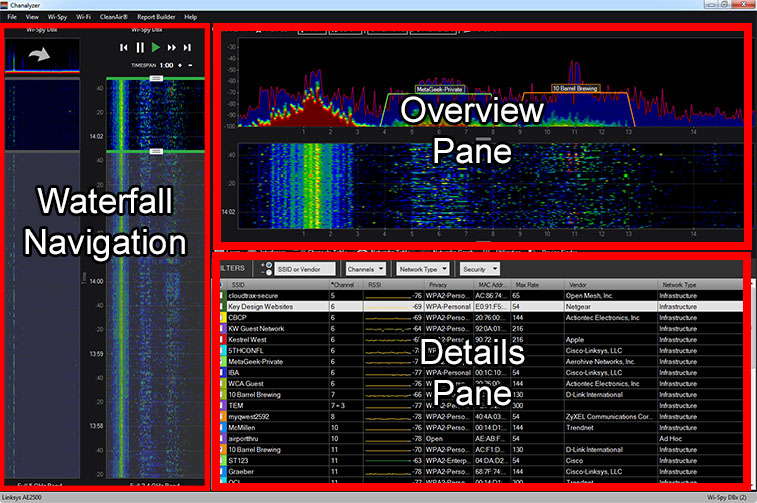Open the Report Builder menu
757x503 pixels.
[156, 17]
